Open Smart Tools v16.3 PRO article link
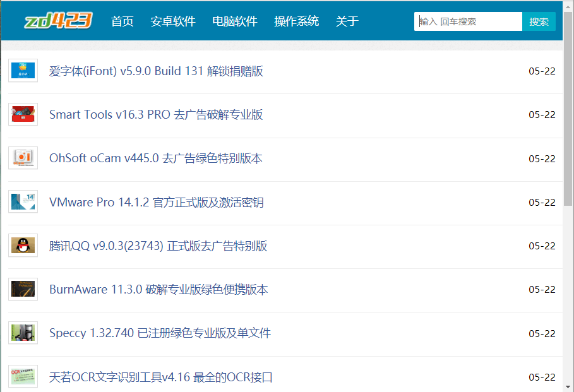The image size is (574, 392). 156,114
